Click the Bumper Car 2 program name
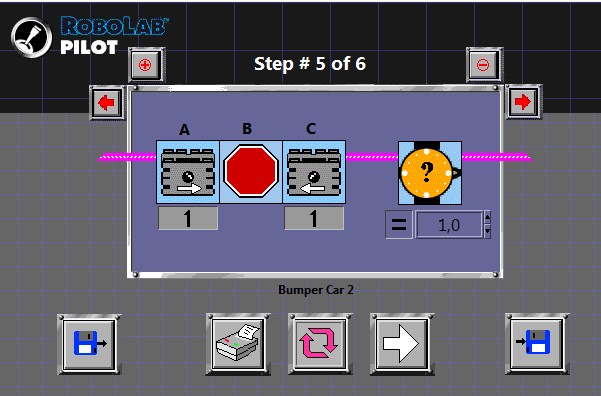 click(x=316, y=290)
